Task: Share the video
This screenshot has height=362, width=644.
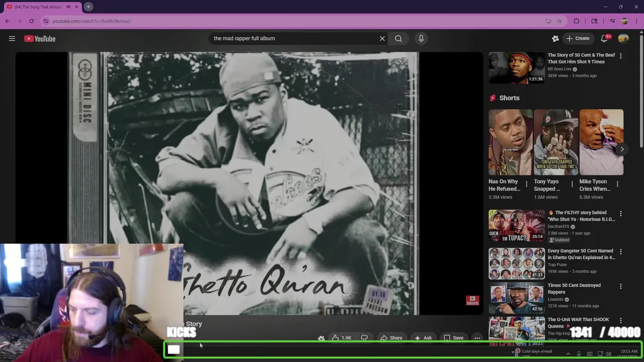Action: [x=391, y=338]
